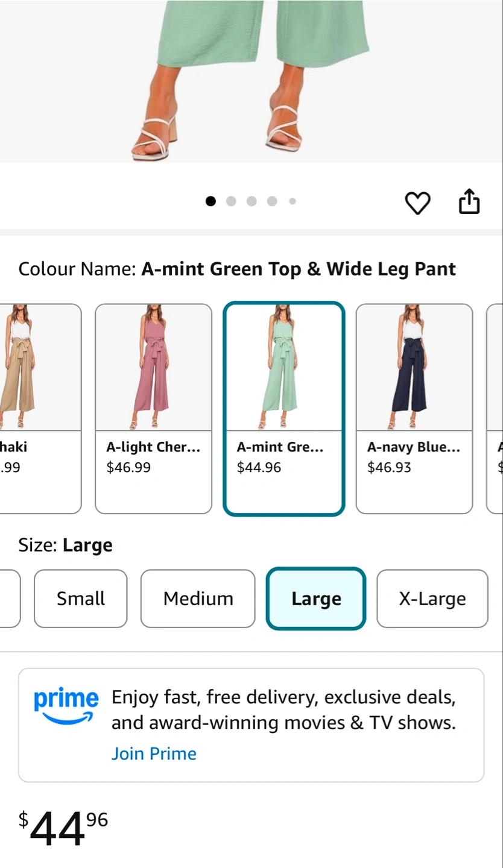Screen dimensions: 503x868
Task: Select the A-mint Green colour card
Action: coord(284,409)
